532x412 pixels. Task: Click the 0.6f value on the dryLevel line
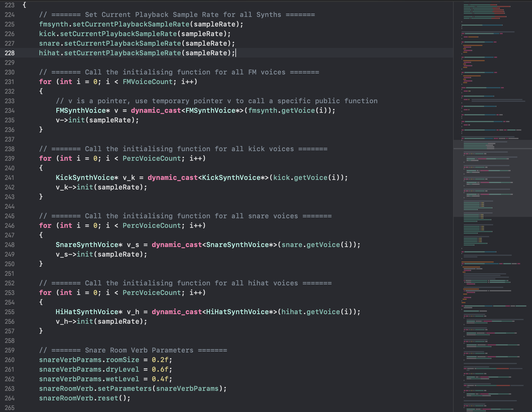[x=160, y=369]
